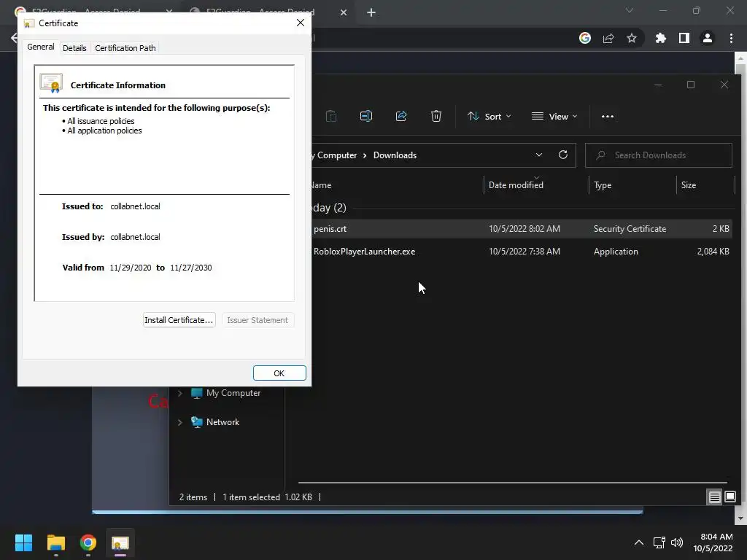This screenshot has height=560, width=747.
Task: Open File Explorer from taskbar
Action: click(x=55, y=542)
